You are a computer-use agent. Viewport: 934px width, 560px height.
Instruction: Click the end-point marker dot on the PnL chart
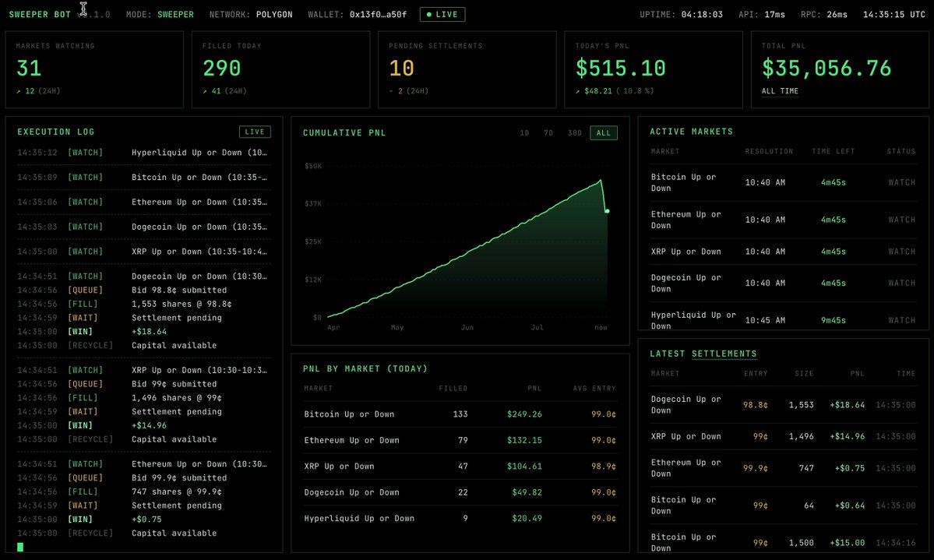click(x=607, y=211)
